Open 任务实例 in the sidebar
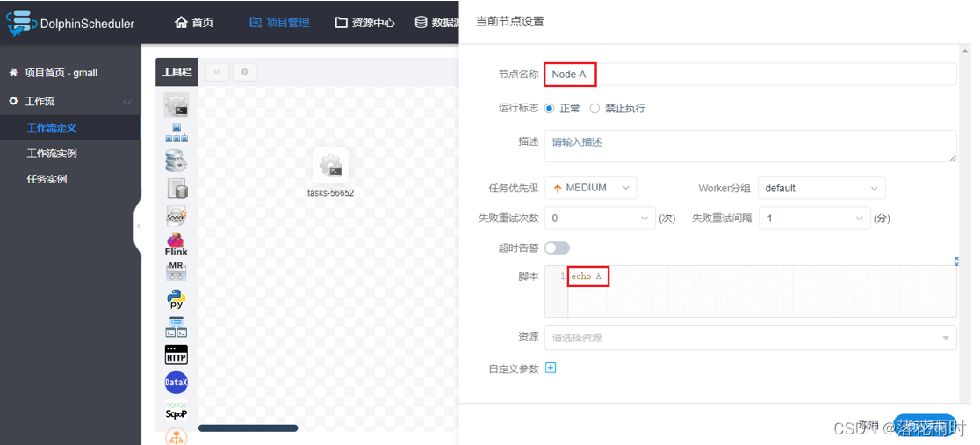The height and width of the screenshot is (445, 980). [x=70, y=179]
